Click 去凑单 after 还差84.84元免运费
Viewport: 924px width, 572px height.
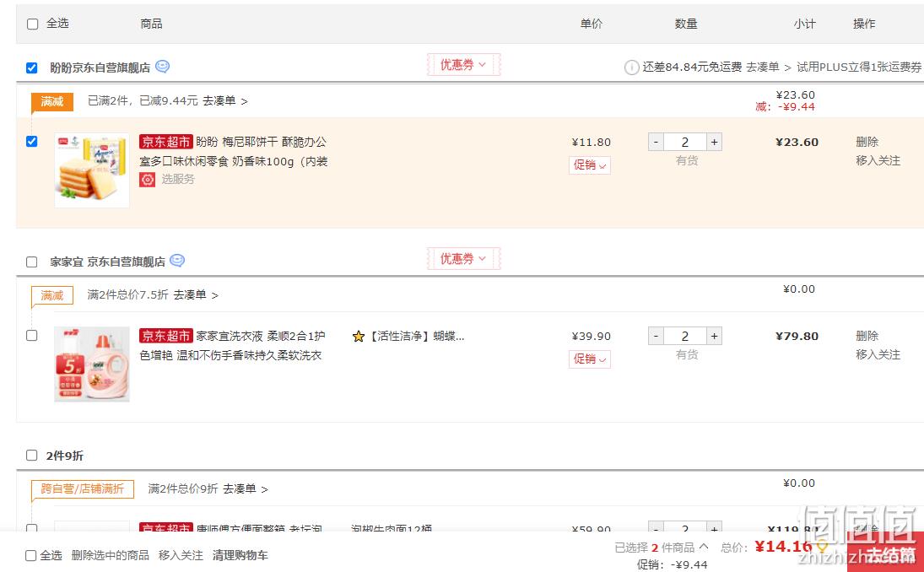point(769,67)
